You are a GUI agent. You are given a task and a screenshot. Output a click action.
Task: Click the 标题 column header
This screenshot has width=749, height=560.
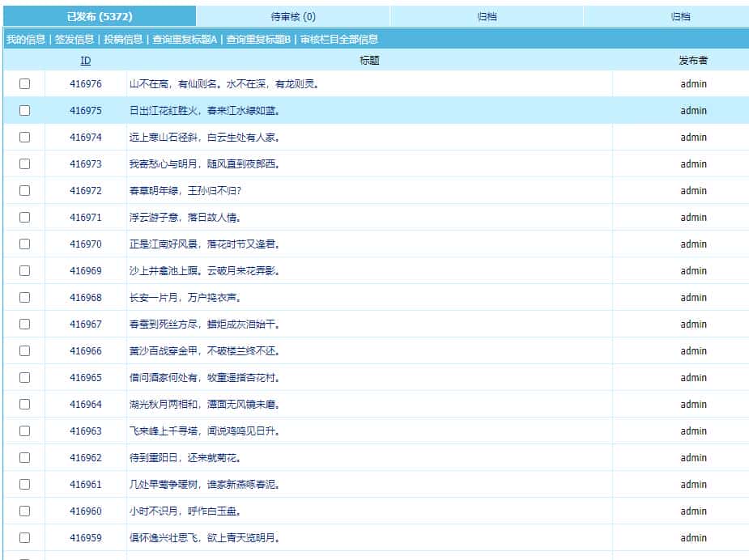tap(369, 61)
